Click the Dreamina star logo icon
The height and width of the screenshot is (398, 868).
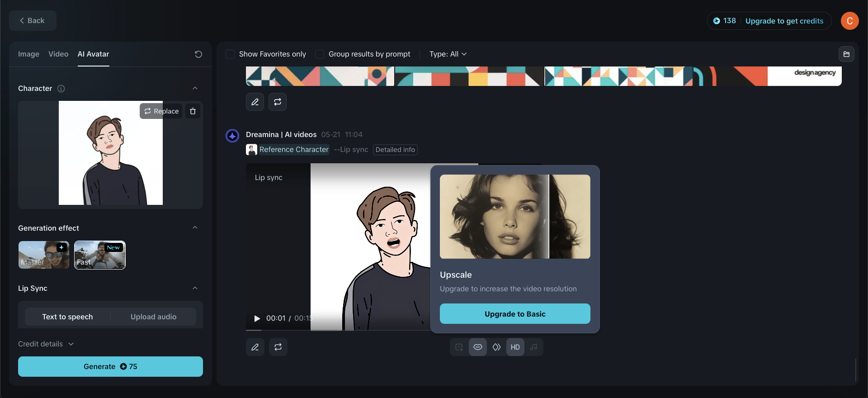[x=232, y=136]
